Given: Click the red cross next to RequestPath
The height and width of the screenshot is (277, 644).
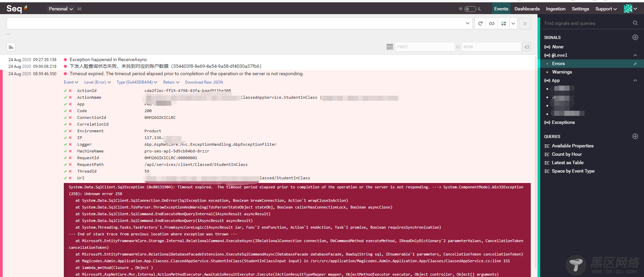Looking at the screenshot, I should [70, 165].
